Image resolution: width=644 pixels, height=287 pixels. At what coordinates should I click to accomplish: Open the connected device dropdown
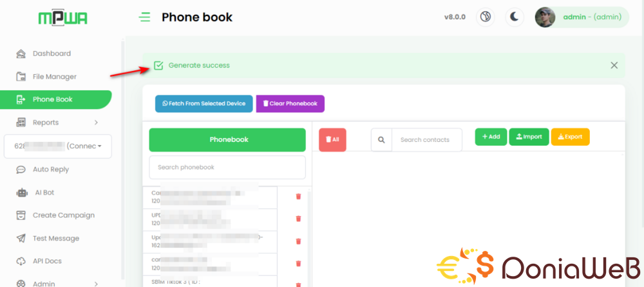[58, 146]
